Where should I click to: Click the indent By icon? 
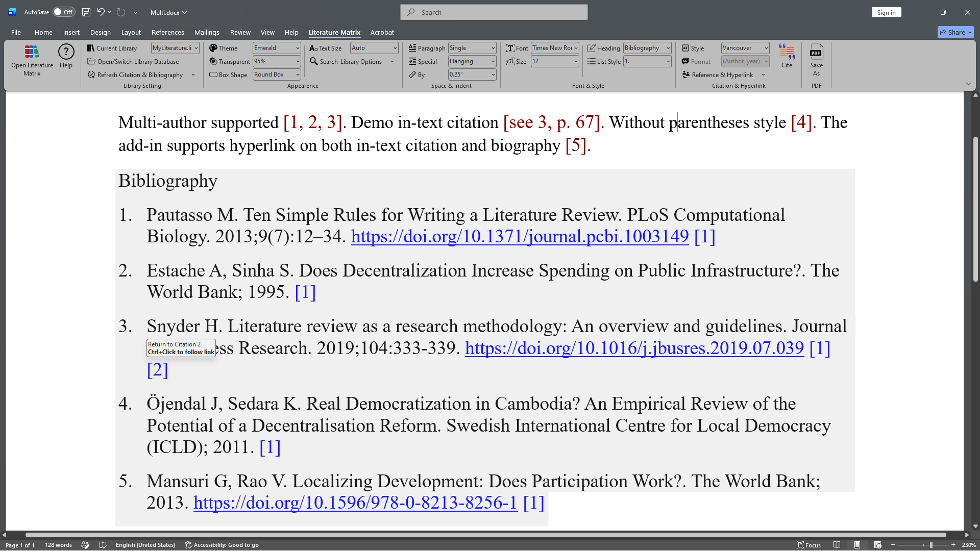tap(412, 74)
